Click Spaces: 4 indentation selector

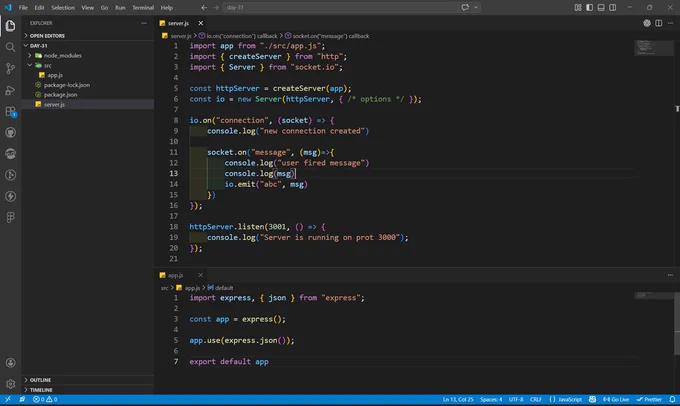(x=491, y=399)
